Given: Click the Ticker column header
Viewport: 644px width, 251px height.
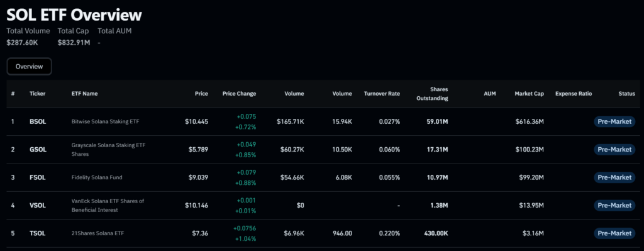Looking at the screenshot, I should click(37, 94).
